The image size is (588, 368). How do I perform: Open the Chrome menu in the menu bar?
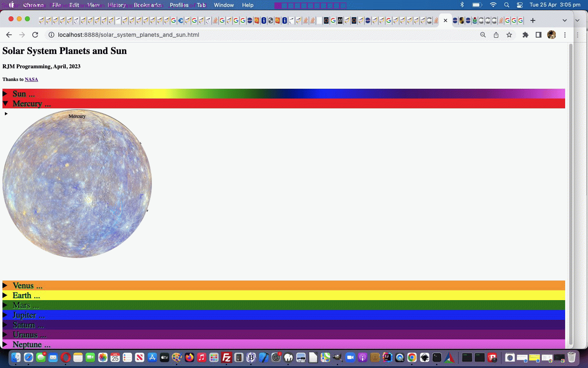coord(33,5)
